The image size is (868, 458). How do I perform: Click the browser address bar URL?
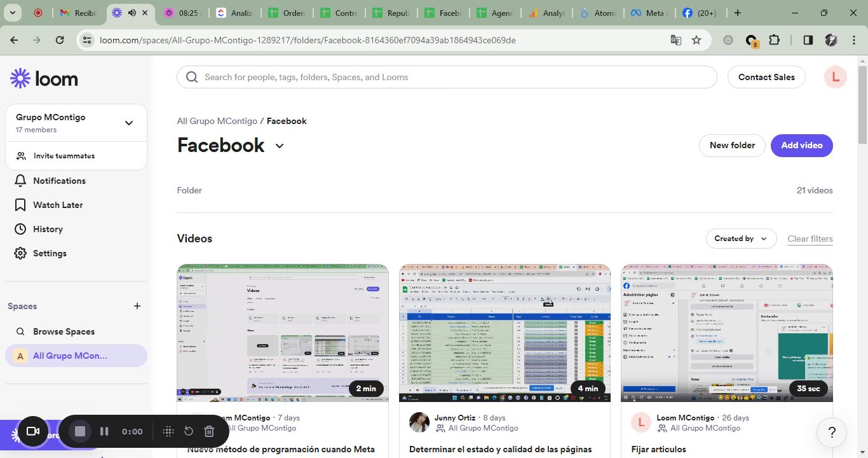pyautogui.click(x=308, y=40)
